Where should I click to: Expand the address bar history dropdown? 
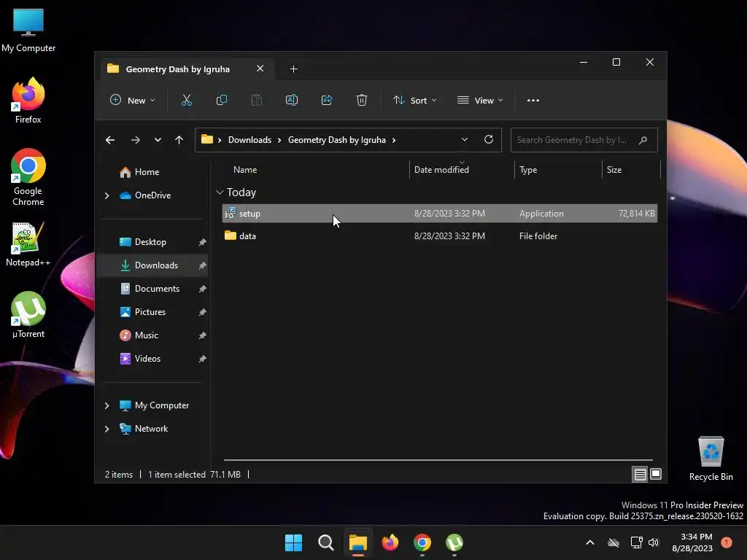(465, 139)
